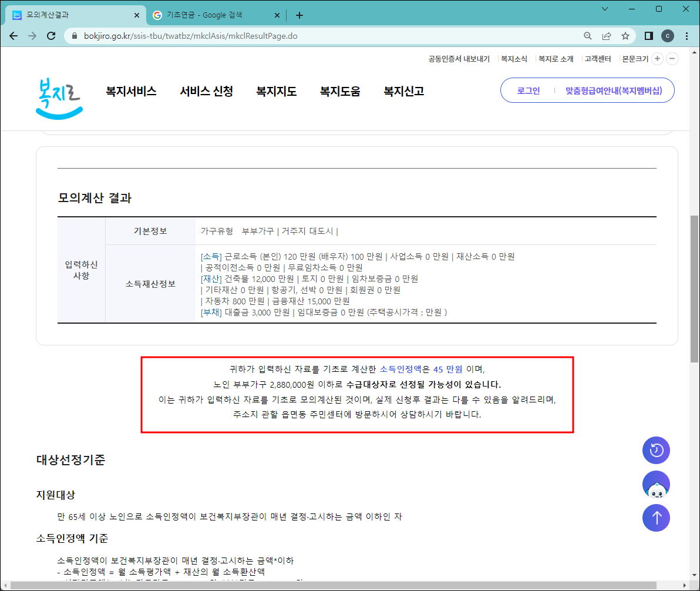
Task: Click the 복지로 logo
Action: click(x=58, y=97)
